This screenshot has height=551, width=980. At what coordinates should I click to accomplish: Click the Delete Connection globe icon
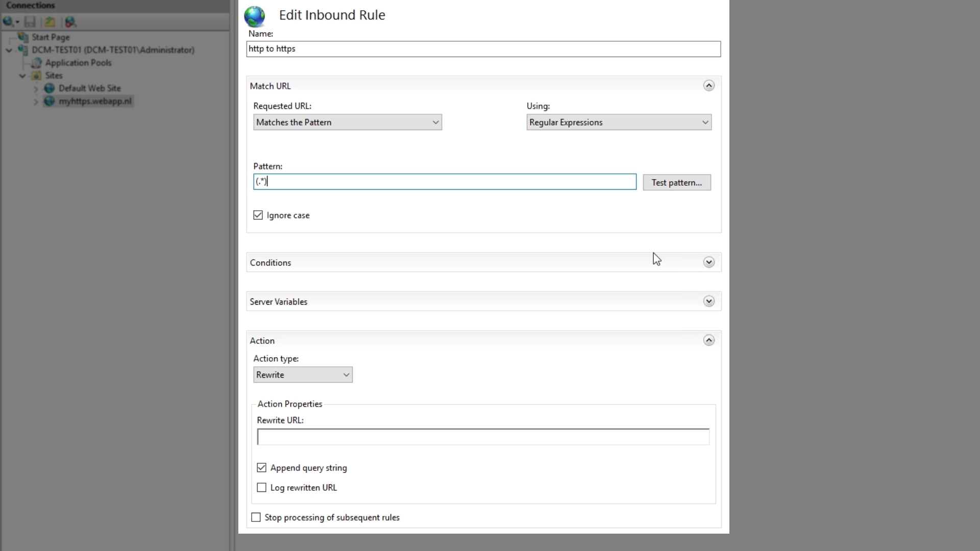(x=70, y=22)
